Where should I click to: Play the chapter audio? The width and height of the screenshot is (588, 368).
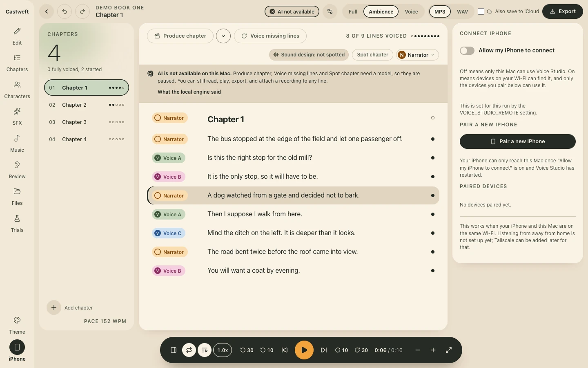304,350
